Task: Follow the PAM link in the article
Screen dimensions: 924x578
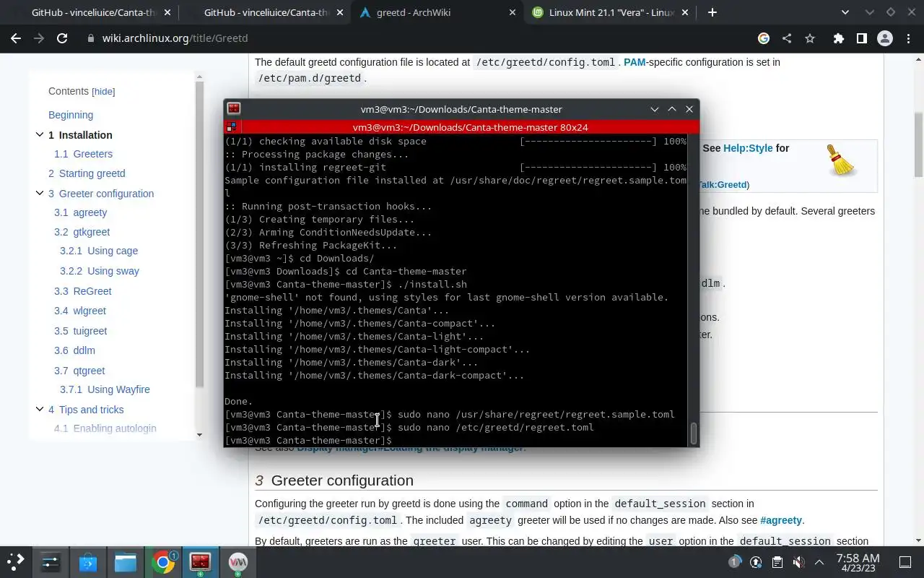Action: (635, 62)
